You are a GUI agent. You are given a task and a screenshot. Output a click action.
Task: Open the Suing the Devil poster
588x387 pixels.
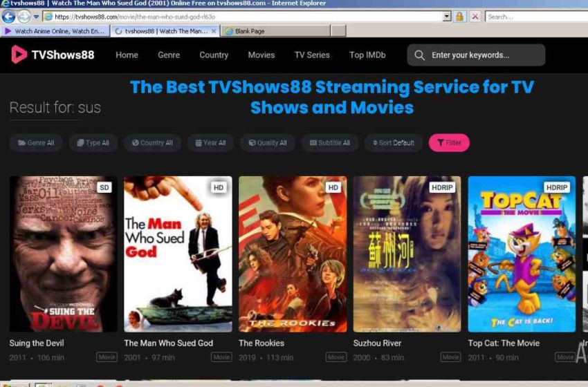64,254
